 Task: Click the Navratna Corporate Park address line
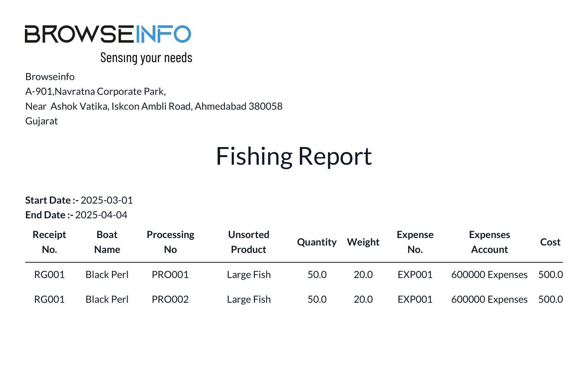click(x=95, y=92)
